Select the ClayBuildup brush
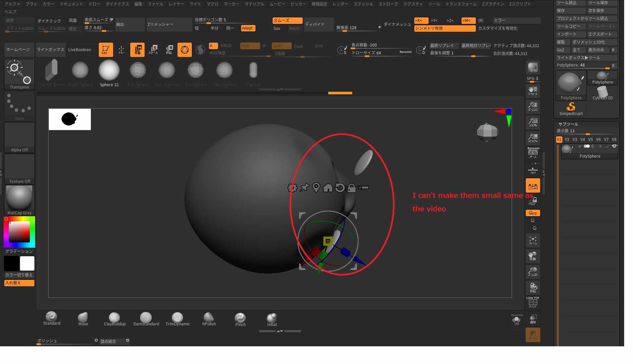This screenshot has width=633, height=364. tap(114, 318)
